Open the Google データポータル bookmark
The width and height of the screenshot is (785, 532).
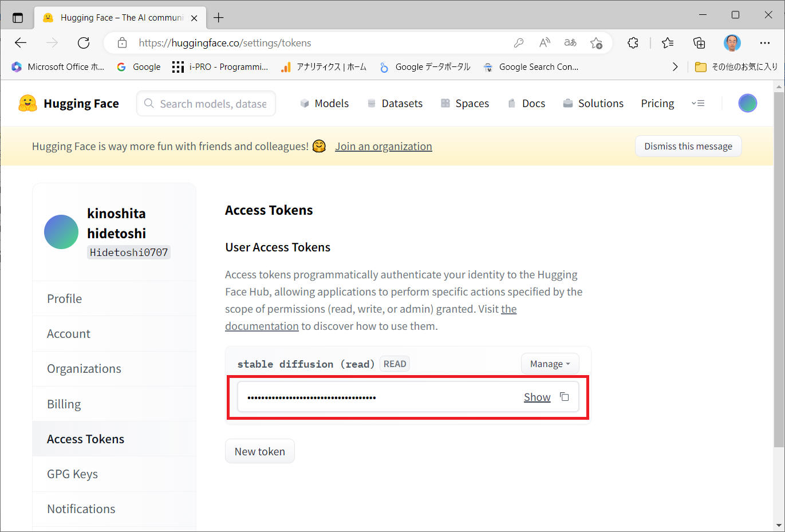tap(425, 67)
